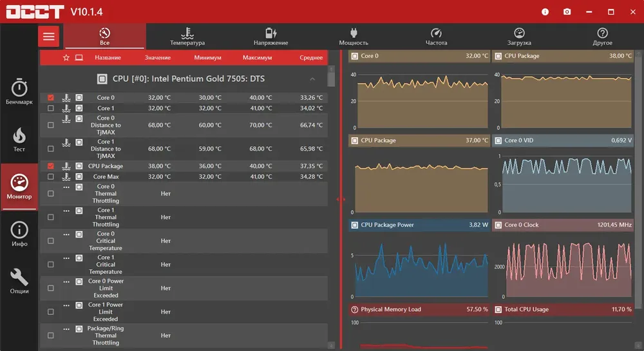
Task: Uncheck the Core 0 temperature checkbox
Action: (x=50, y=98)
